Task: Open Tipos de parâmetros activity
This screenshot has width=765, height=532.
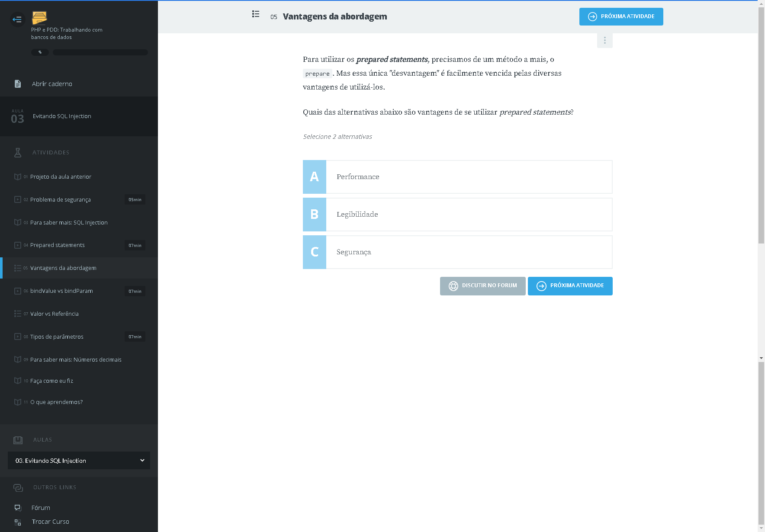Action: [x=57, y=337]
